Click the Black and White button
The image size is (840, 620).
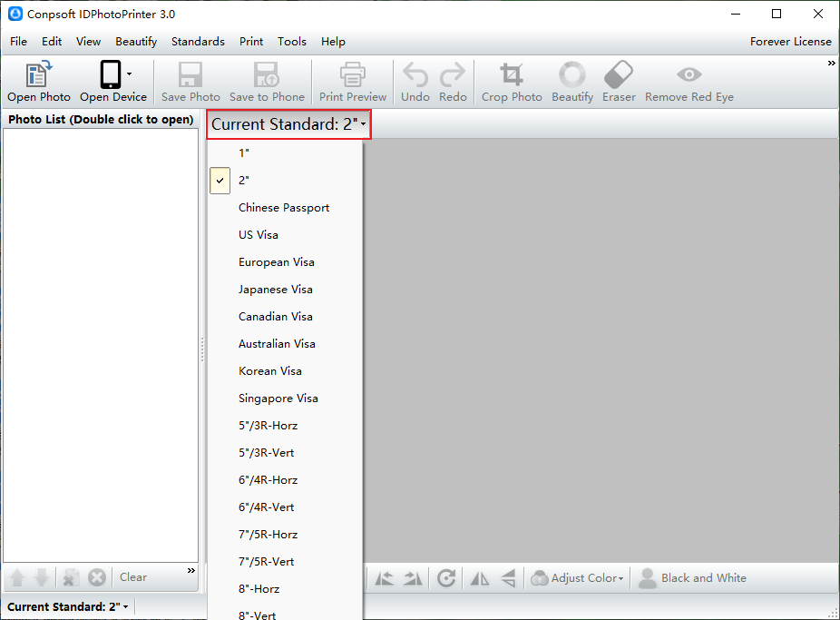(x=692, y=578)
